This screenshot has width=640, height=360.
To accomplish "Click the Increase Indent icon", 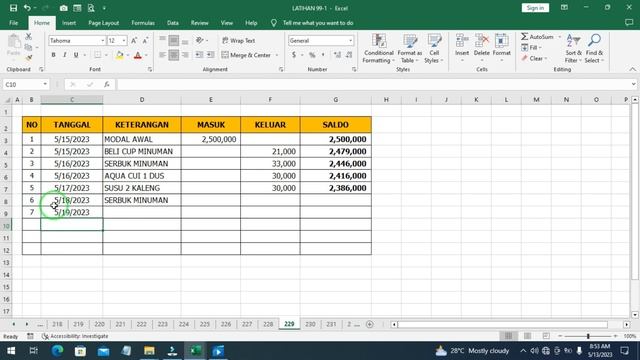I will coord(211,55).
